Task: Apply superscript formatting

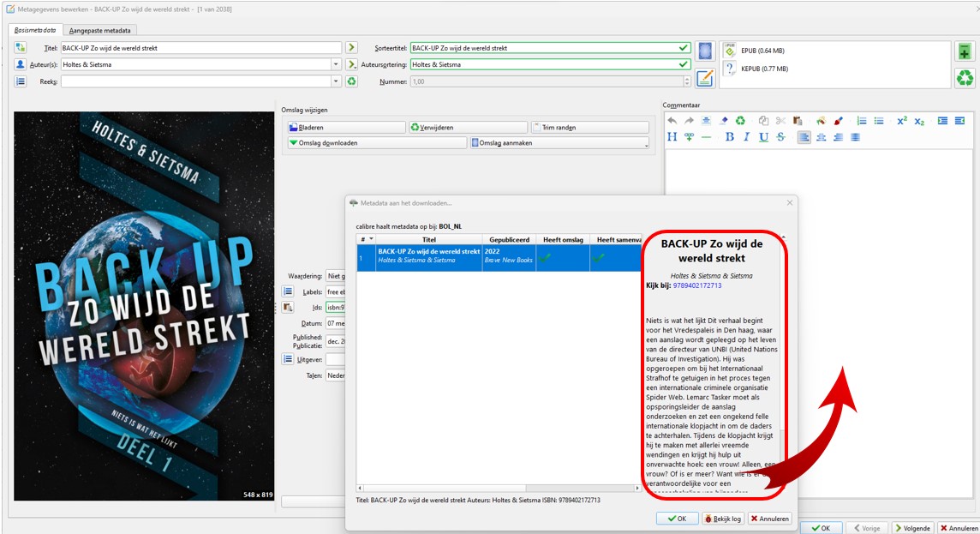Action: (x=902, y=121)
